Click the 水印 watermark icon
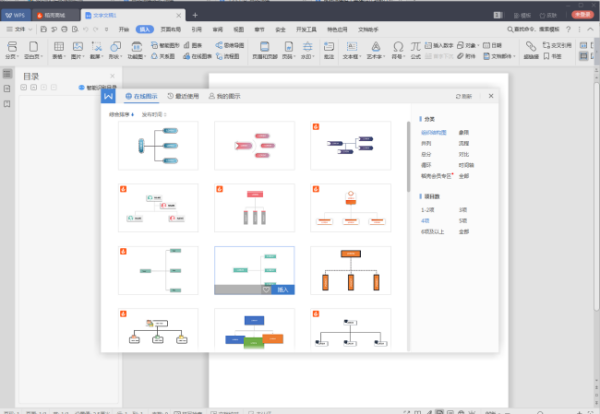The image size is (600, 414). [x=307, y=50]
